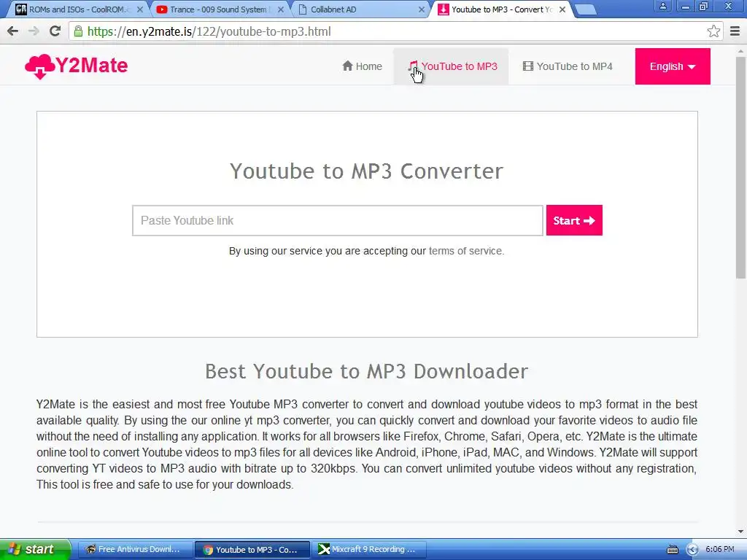Close the Youtube to MP3 tab

(562, 9)
